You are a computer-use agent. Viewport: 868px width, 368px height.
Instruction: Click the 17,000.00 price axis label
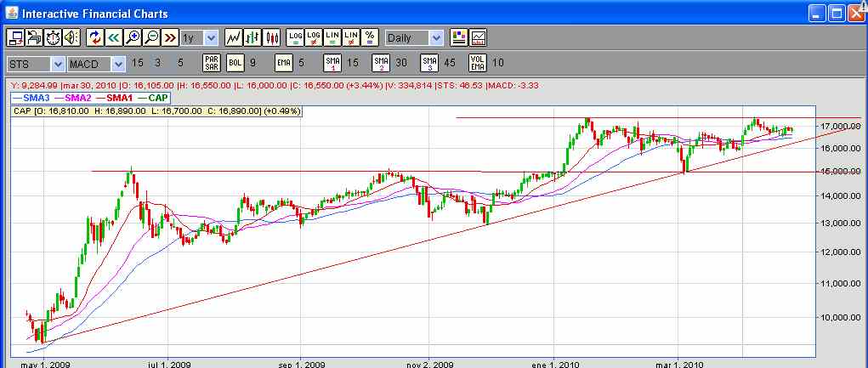(842, 126)
